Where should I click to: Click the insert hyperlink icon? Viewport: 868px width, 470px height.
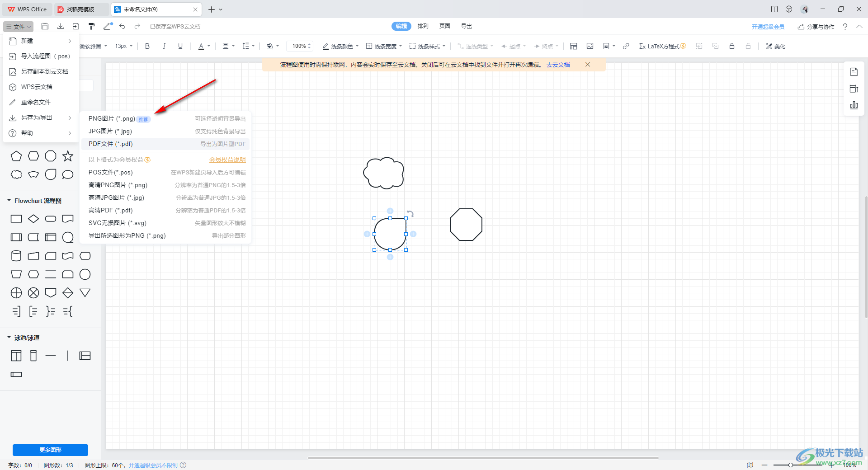click(626, 46)
